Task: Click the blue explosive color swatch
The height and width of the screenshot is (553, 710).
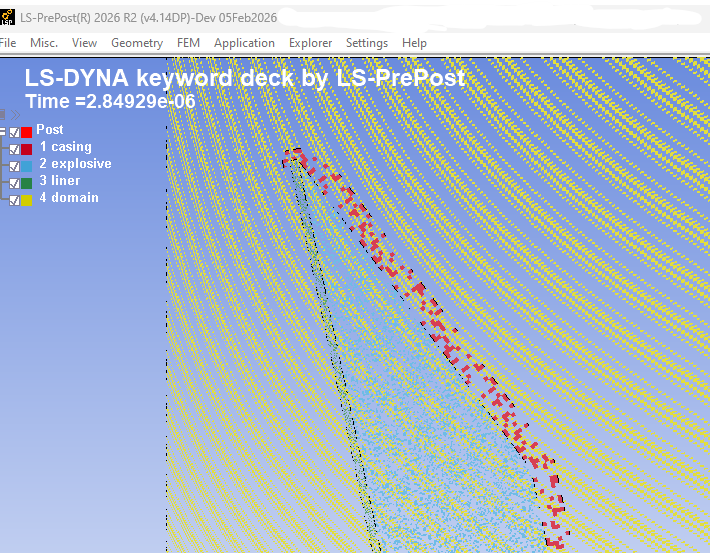Action: click(x=27, y=166)
